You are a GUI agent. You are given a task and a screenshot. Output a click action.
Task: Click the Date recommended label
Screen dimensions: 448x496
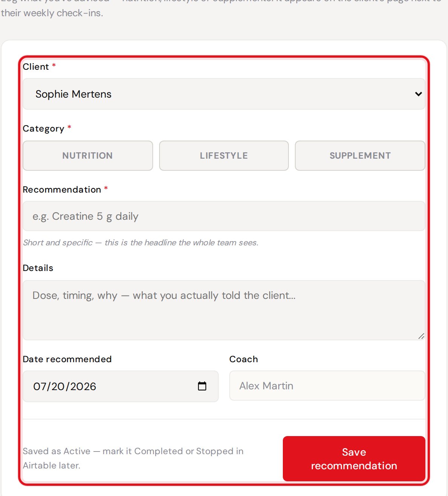pyautogui.click(x=67, y=359)
